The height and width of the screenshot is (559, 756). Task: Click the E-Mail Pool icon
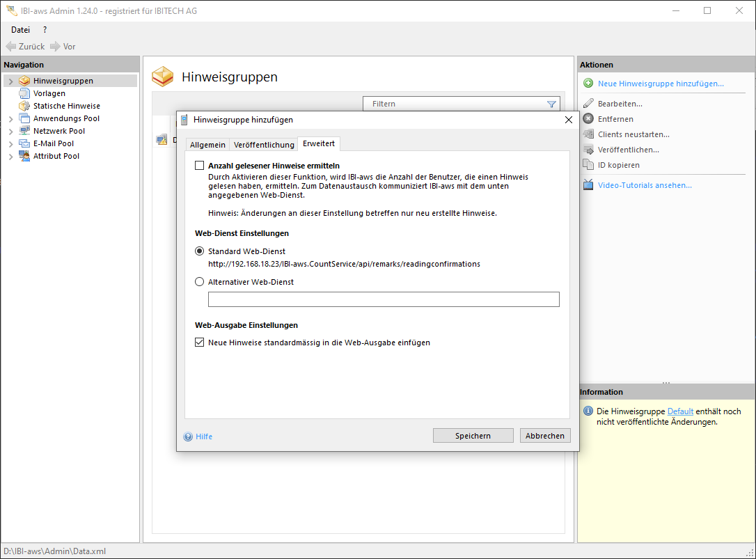coord(24,143)
